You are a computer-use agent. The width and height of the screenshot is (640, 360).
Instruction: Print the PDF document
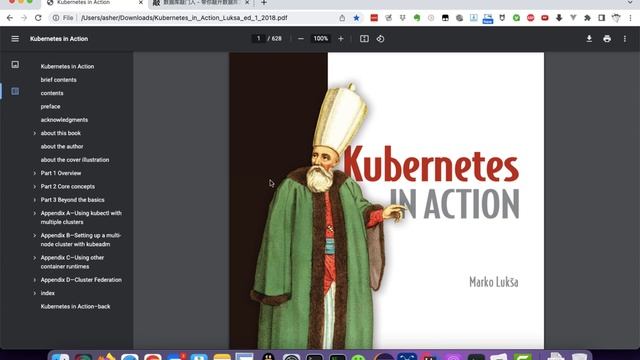[607, 39]
